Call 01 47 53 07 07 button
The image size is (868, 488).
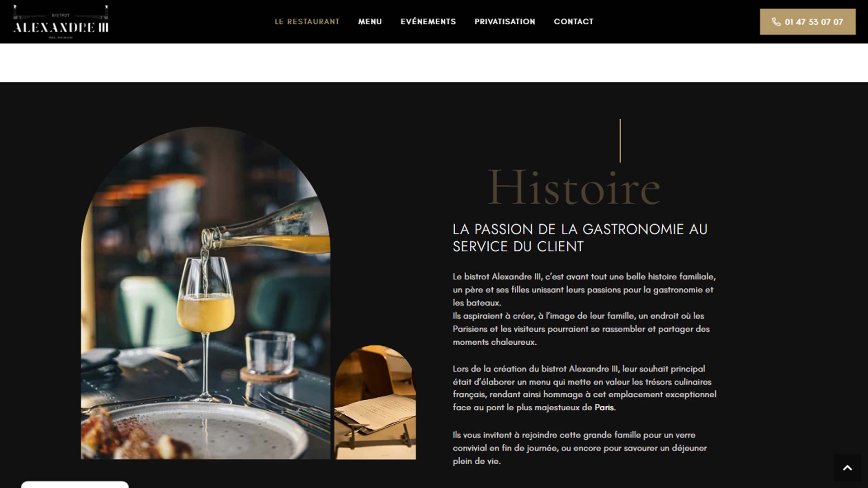[x=807, y=22]
